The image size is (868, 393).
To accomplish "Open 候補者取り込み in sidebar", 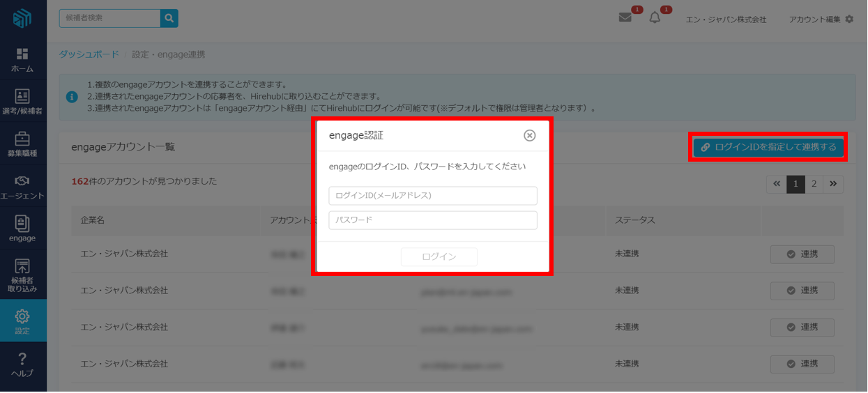I will click(x=22, y=275).
